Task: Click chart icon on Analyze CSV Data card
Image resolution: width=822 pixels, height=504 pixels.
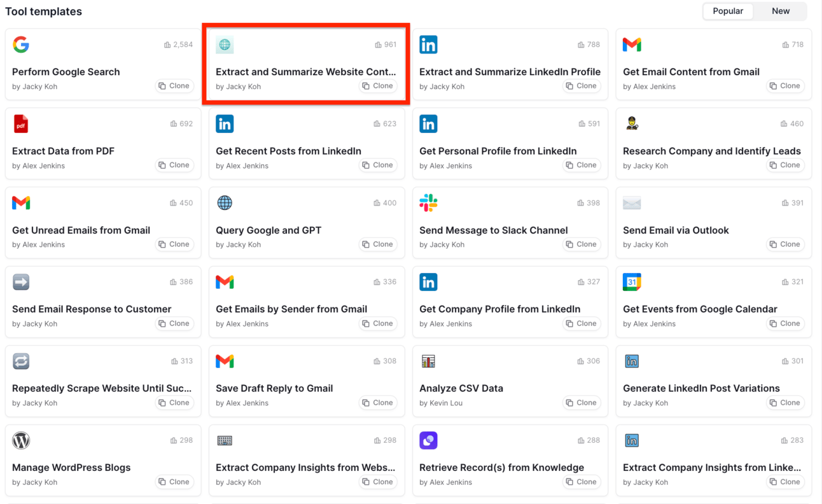Action: point(428,361)
